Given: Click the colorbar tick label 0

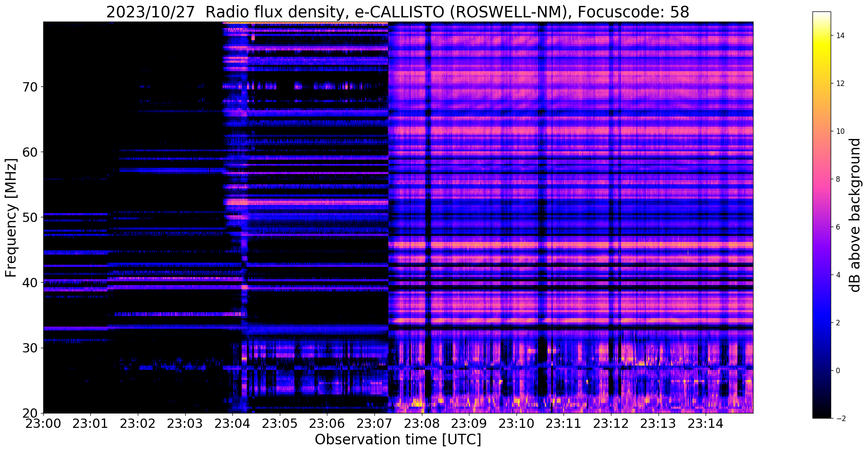Looking at the screenshot, I should 837,371.
